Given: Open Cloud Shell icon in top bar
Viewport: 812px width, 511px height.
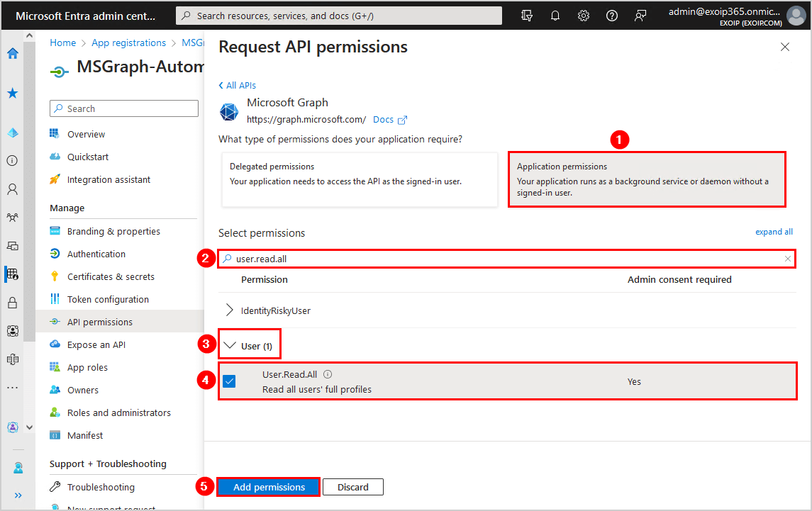Looking at the screenshot, I should point(527,16).
